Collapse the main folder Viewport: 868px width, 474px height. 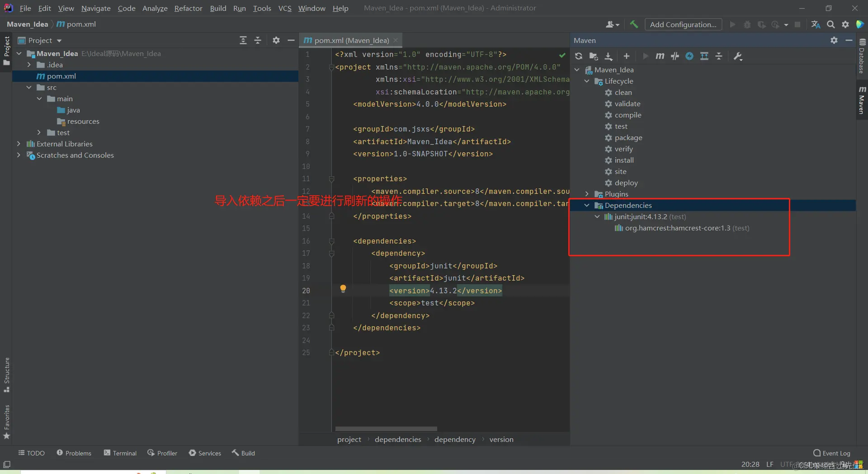click(39, 99)
